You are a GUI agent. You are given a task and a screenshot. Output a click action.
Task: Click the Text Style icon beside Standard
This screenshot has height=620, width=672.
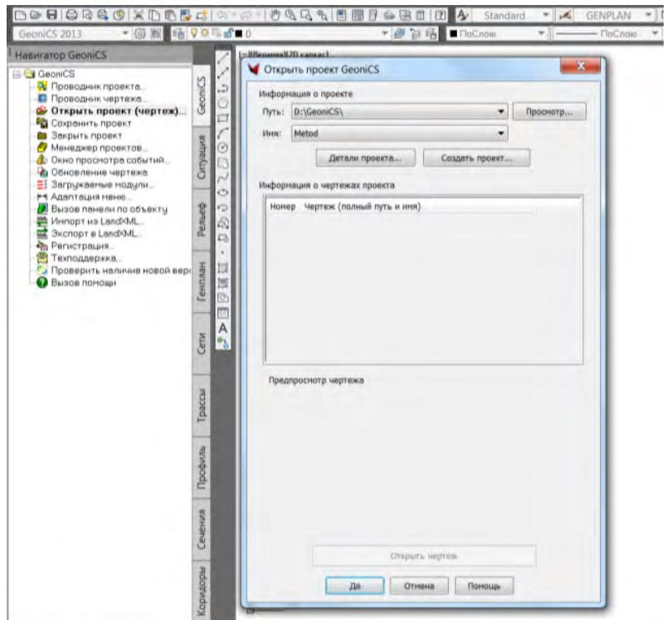tap(462, 16)
